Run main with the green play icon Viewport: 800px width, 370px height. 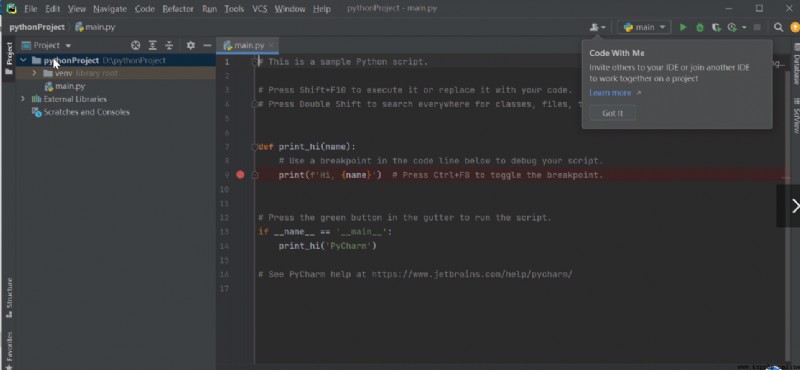pyautogui.click(x=683, y=28)
